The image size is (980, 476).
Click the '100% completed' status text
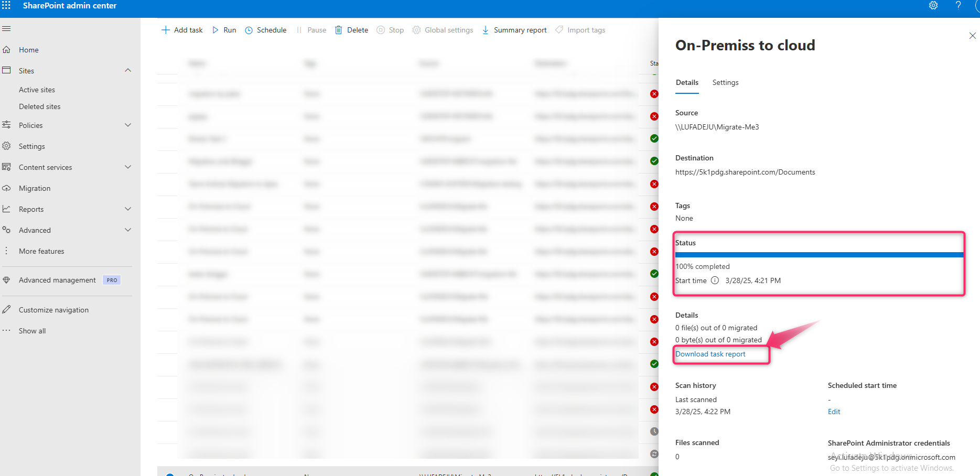coord(703,266)
